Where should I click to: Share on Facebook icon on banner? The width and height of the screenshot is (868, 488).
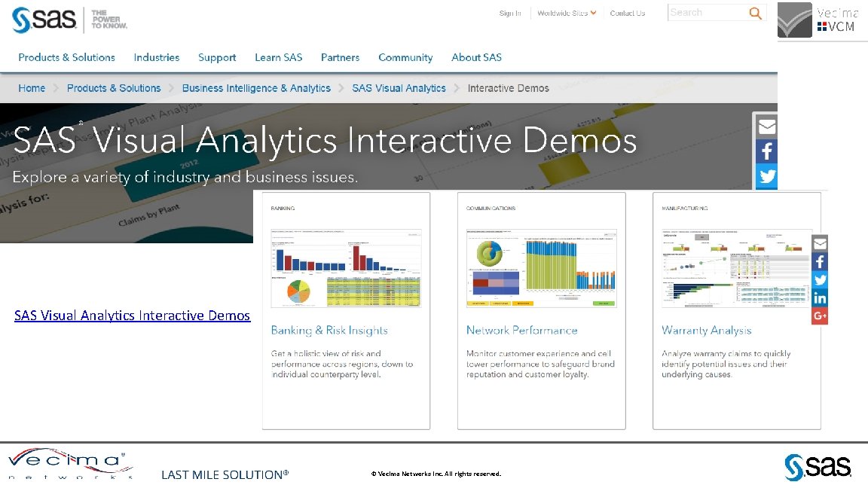766,151
